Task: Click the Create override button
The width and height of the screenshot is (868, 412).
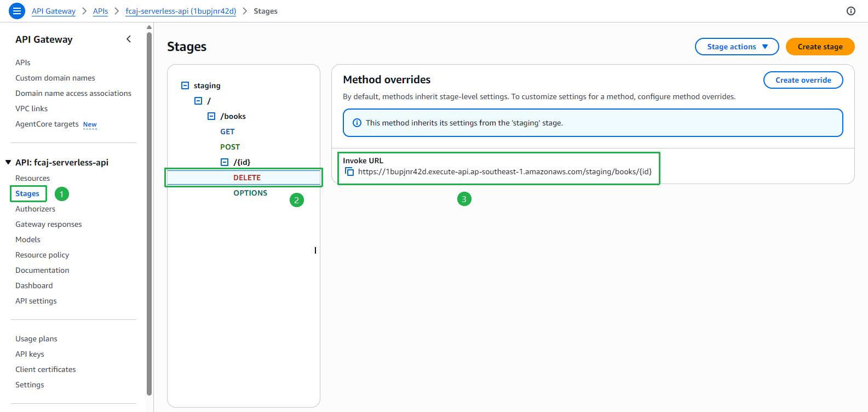Action: (x=803, y=80)
